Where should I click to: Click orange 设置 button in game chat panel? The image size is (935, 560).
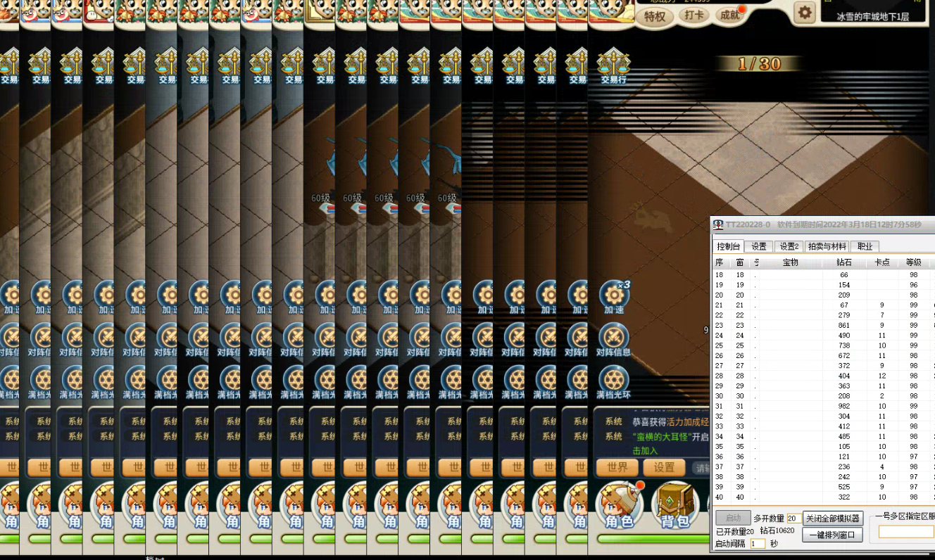[x=664, y=467]
